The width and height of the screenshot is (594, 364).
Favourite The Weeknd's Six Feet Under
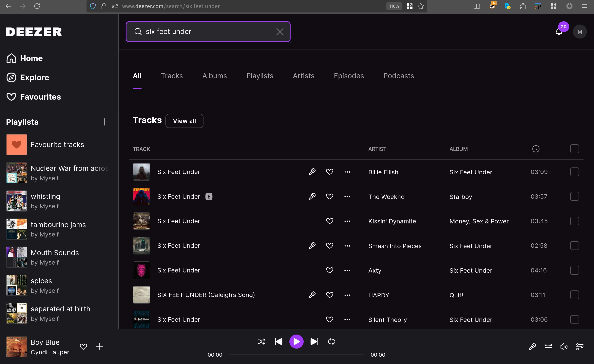pos(330,197)
